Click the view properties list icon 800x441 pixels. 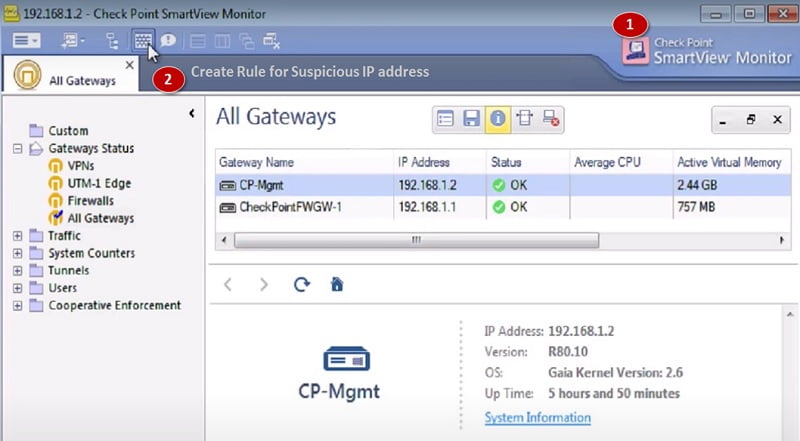[445, 119]
